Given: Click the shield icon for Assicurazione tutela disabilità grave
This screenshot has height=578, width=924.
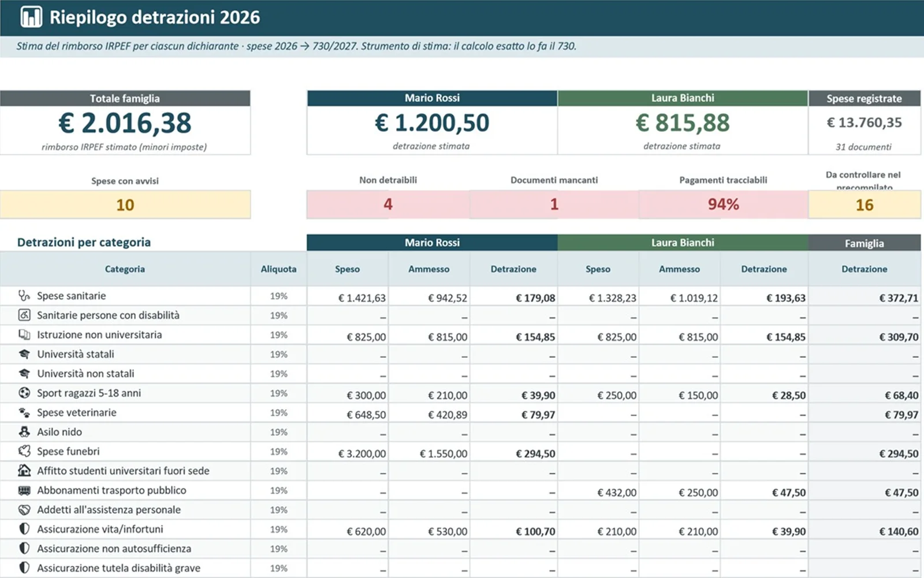Looking at the screenshot, I should tap(24, 568).
